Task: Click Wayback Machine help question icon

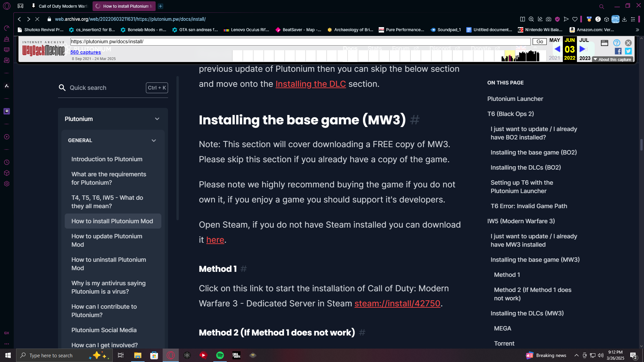Action: pos(616,43)
